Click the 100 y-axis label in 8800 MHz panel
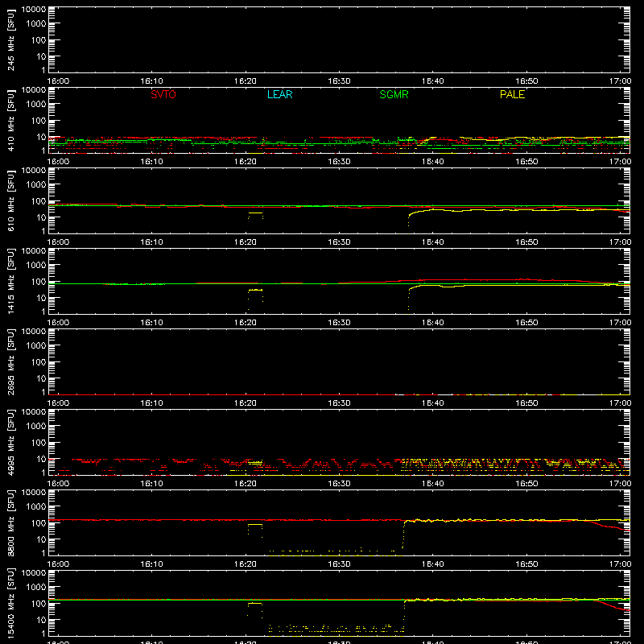The image size is (644, 644). (39, 523)
